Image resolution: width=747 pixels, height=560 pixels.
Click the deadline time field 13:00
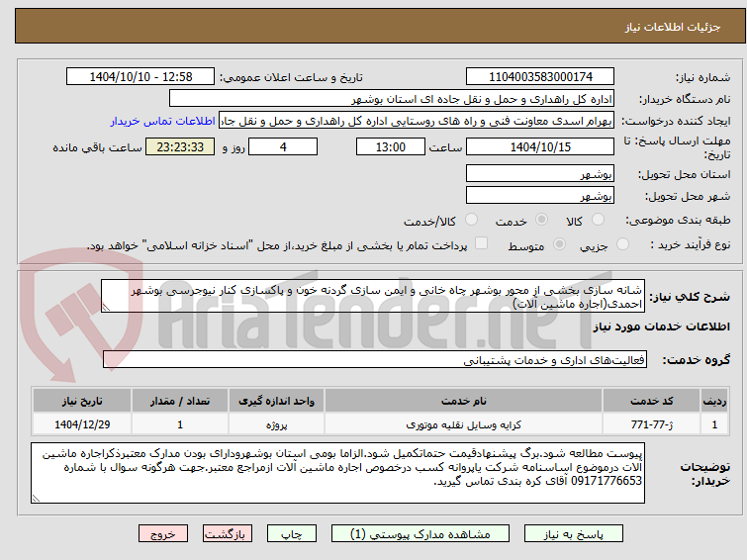pyautogui.click(x=390, y=146)
